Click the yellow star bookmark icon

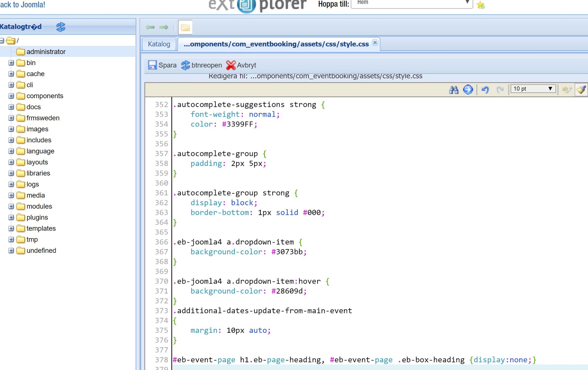[481, 5]
